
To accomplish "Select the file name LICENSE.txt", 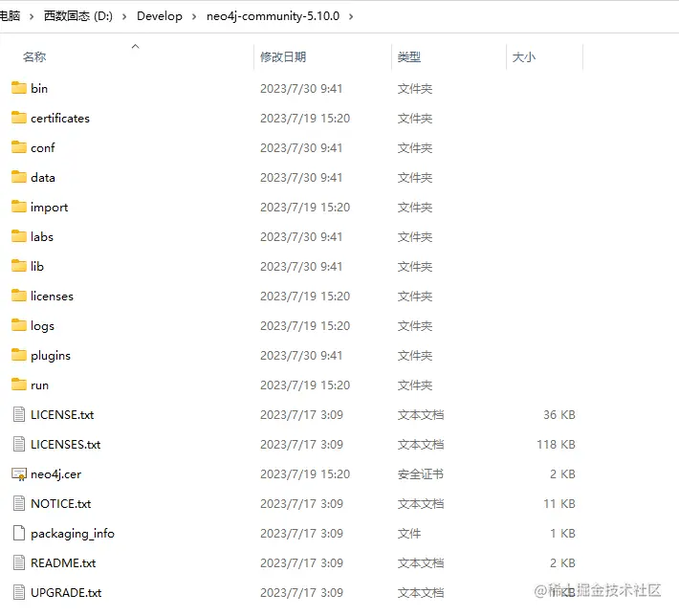I will tap(62, 414).
